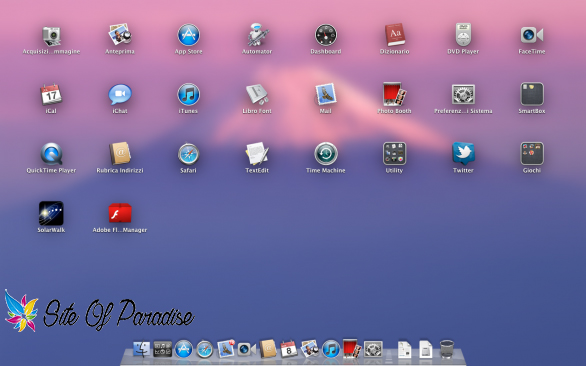Viewport: 586px width, 366px height.
Task: Launch Time Machine
Action: pyautogui.click(x=326, y=154)
